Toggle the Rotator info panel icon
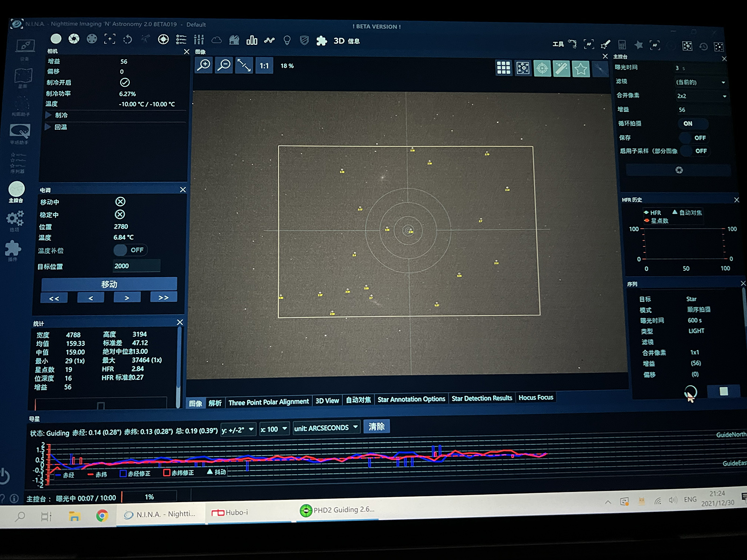This screenshot has width=747, height=560. tap(127, 39)
